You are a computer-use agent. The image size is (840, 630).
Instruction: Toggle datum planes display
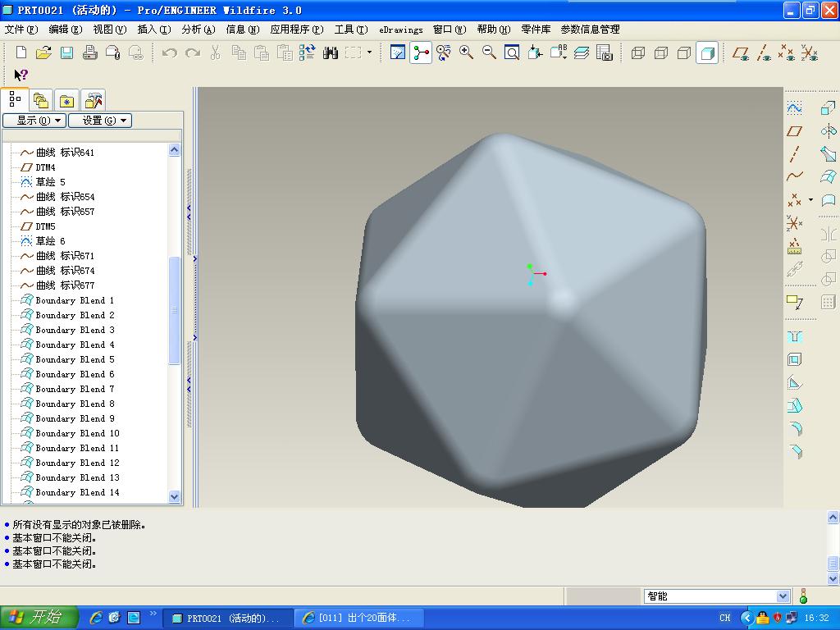[x=742, y=52]
